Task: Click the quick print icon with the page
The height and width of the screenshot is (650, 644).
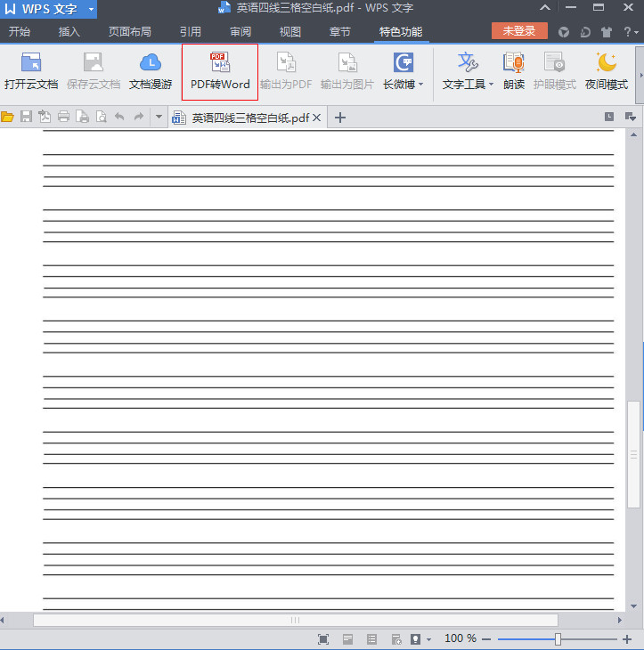Action: 82,117
